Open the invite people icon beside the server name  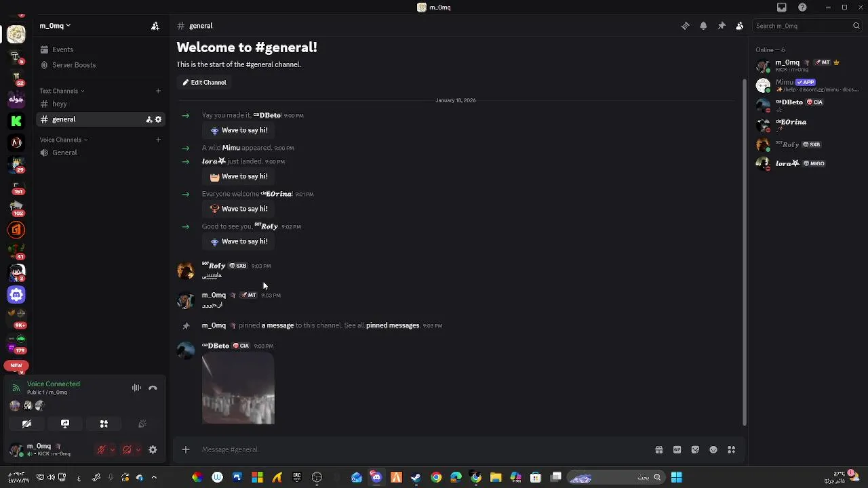(x=155, y=26)
